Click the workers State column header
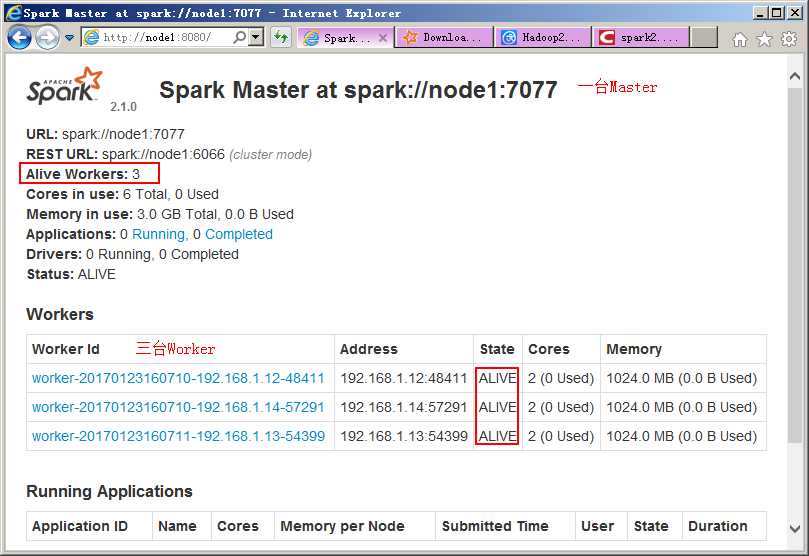 (x=497, y=349)
